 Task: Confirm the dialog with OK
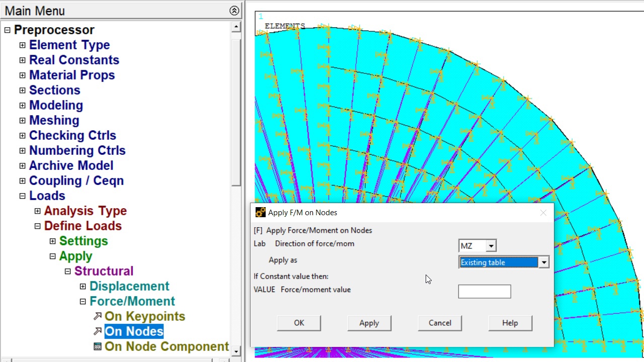click(x=299, y=323)
